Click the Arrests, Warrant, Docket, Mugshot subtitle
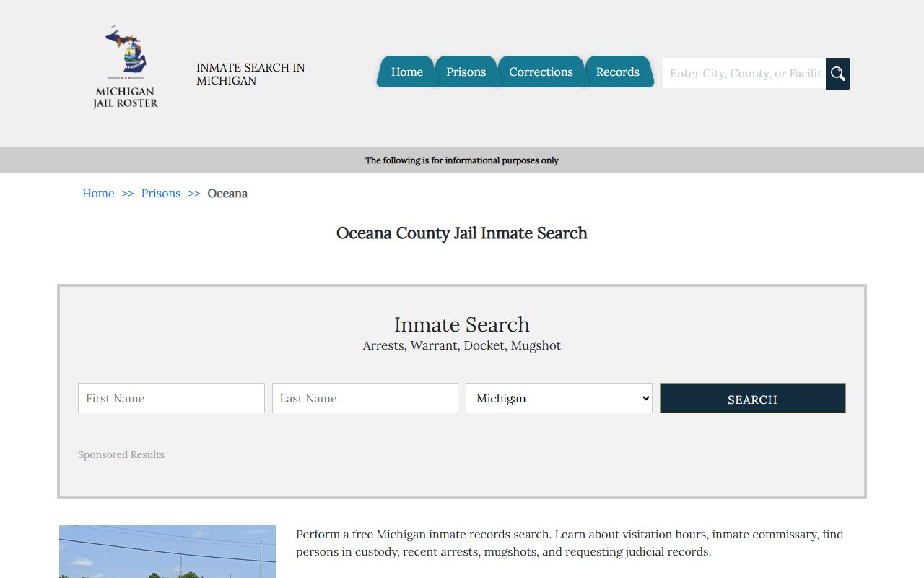The height and width of the screenshot is (578, 924). point(462,345)
